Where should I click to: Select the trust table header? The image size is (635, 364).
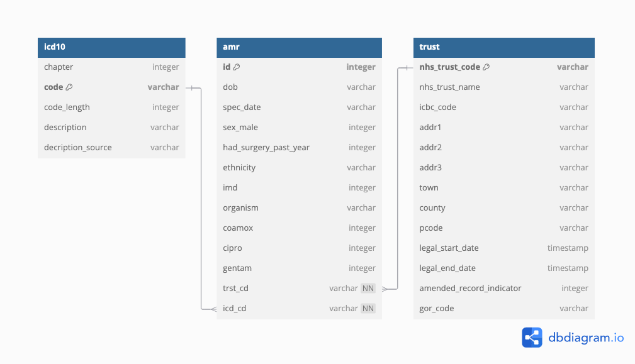504,47
